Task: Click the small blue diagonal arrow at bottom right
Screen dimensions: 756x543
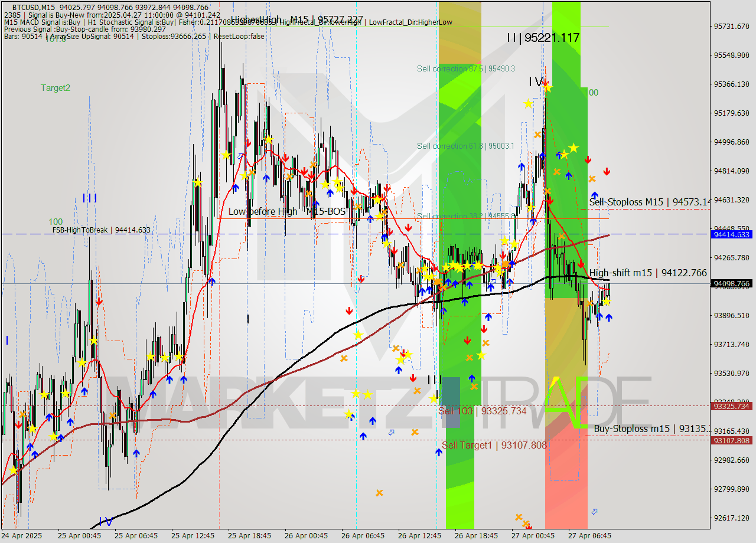Action: pyautogui.click(x=595, y=511)
